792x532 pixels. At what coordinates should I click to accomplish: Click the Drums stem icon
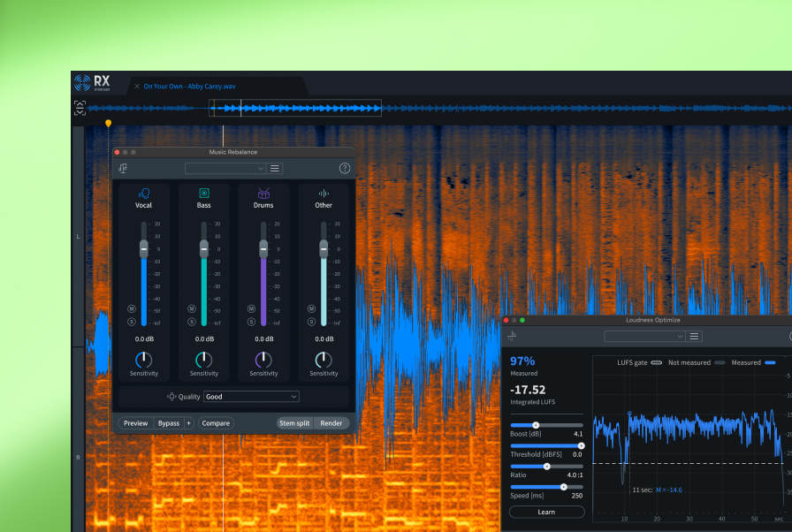(x=263, y=193)
